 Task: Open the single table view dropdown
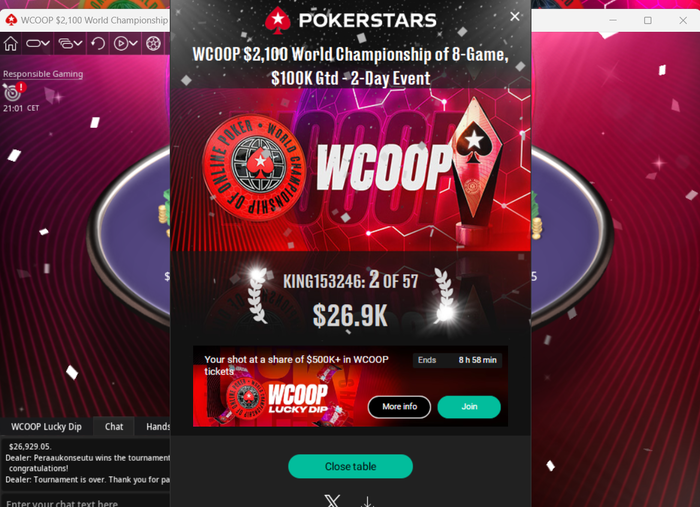pos(38,43)
